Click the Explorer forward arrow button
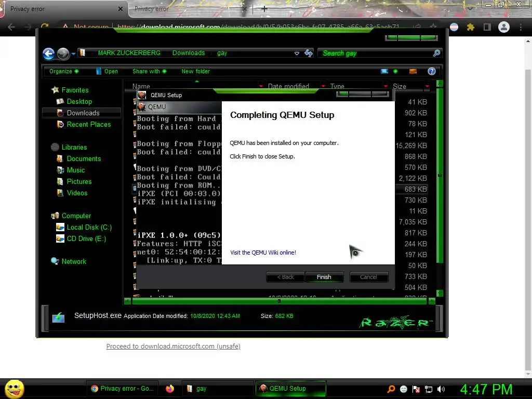532x399 pixels. coord(63,54)
